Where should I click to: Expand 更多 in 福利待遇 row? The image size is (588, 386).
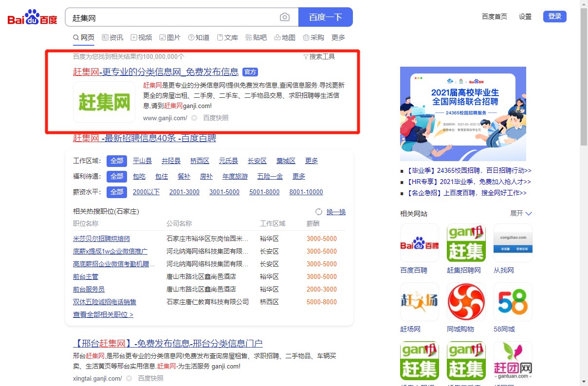[x=299, y=177]
